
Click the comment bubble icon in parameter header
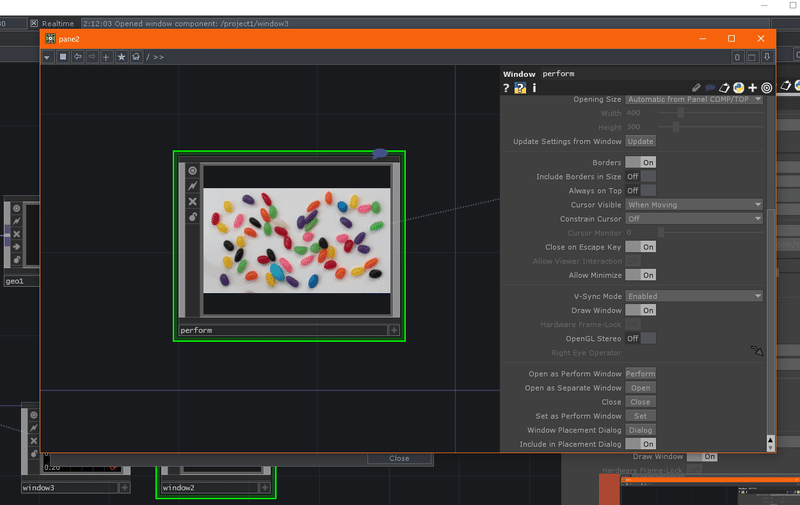(710, 88)
